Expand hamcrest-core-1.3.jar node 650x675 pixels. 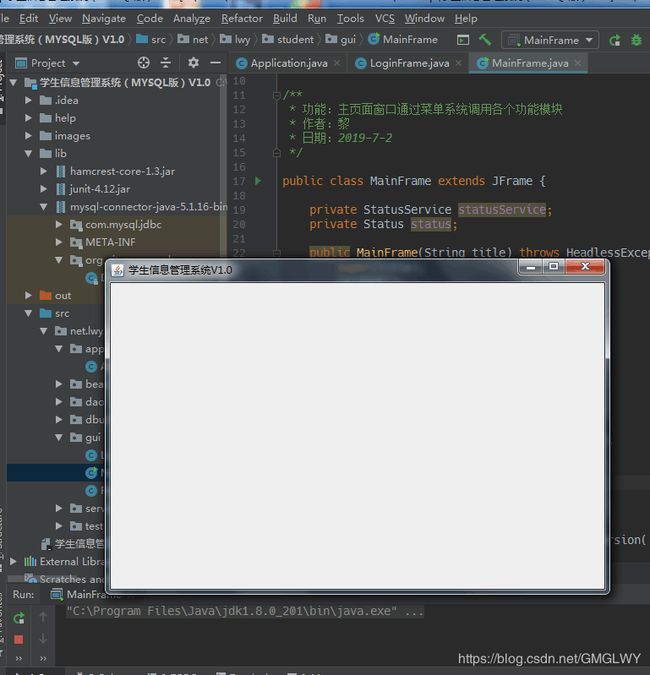point(43,171)
